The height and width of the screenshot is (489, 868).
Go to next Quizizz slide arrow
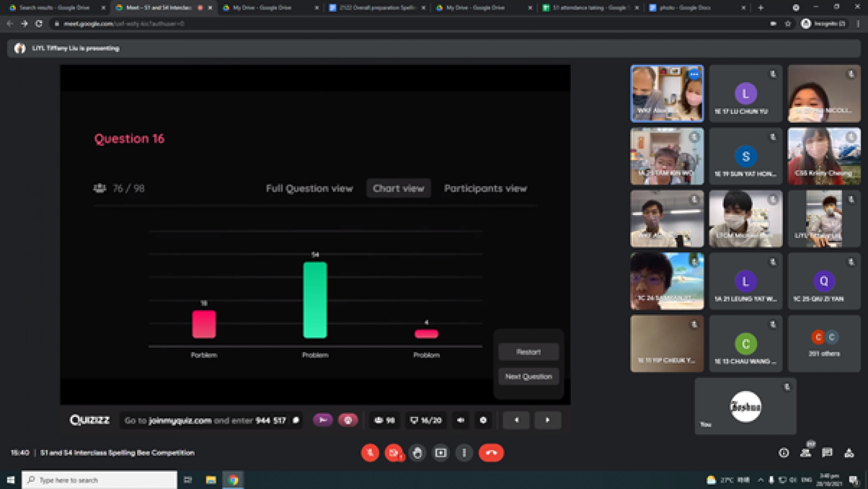coord(547,420)
